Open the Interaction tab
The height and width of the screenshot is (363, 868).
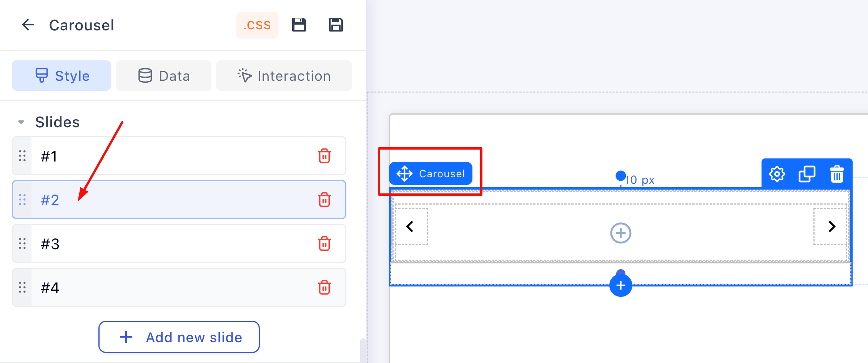click(284, 76)
